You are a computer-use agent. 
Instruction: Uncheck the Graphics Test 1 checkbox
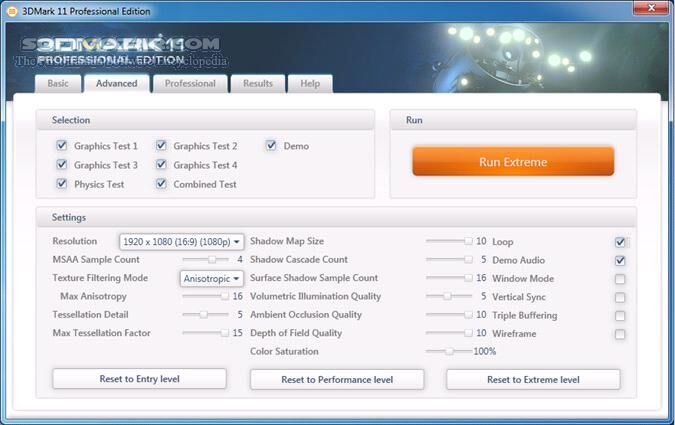click(x=62, y=146)
